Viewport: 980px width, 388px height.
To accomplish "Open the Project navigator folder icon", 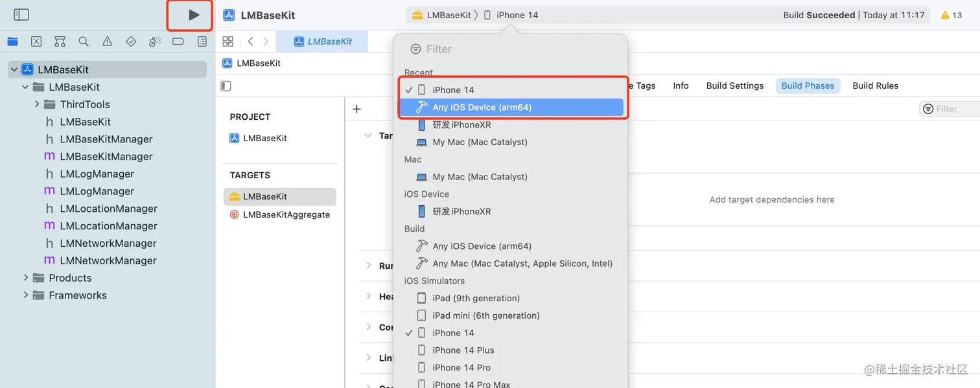I will pos(12,41).
